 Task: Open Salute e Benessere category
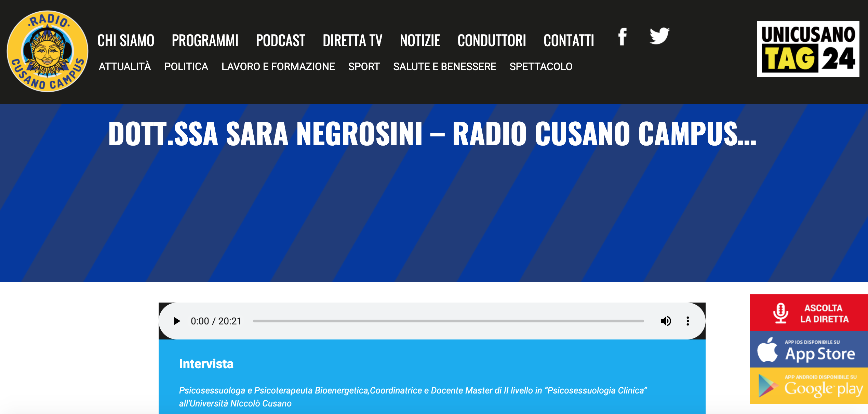444,66
